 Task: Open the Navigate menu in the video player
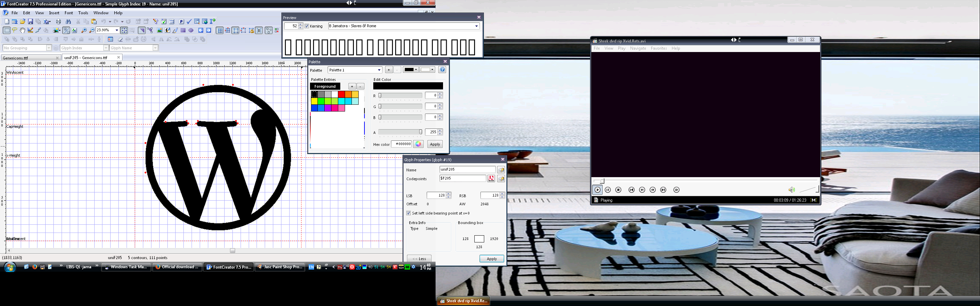coord(638,48)
